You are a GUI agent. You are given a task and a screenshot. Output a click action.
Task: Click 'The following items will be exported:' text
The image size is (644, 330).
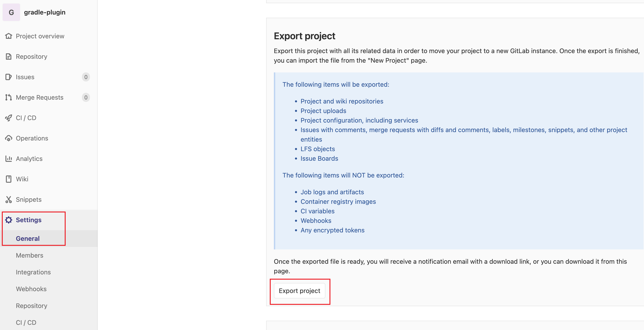(336, 84)
